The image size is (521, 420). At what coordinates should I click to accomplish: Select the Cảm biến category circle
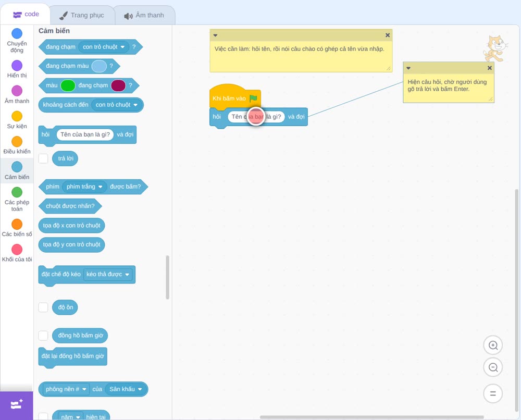click(x=17, y=167)
